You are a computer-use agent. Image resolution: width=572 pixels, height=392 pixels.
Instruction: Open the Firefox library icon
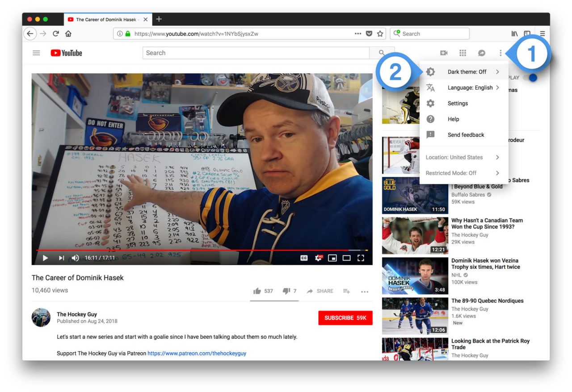515,33
